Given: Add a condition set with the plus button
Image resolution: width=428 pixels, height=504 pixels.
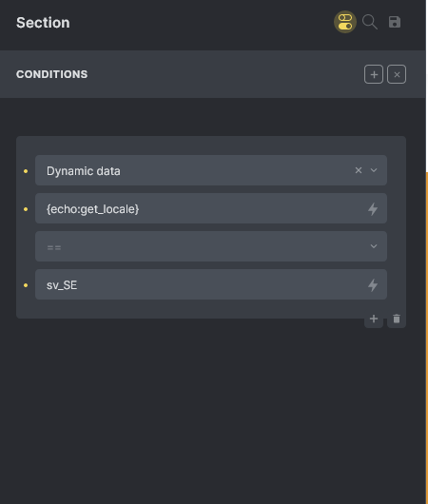Looking at the screenshot, I should (374, 74).
